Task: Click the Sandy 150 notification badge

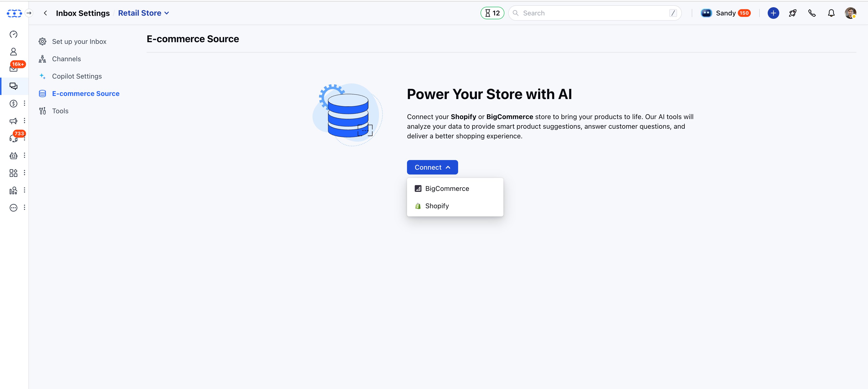Action: tap(744, 13)
